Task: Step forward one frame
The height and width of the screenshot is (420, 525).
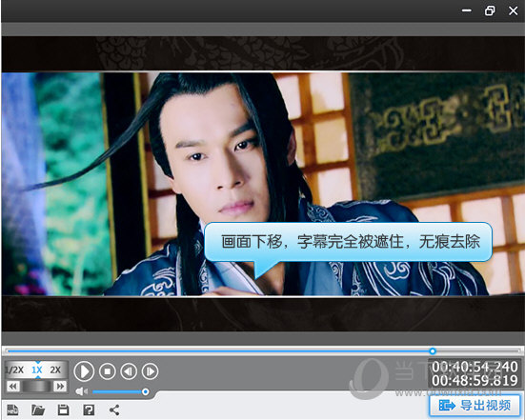Action: (x=150, y=371)
